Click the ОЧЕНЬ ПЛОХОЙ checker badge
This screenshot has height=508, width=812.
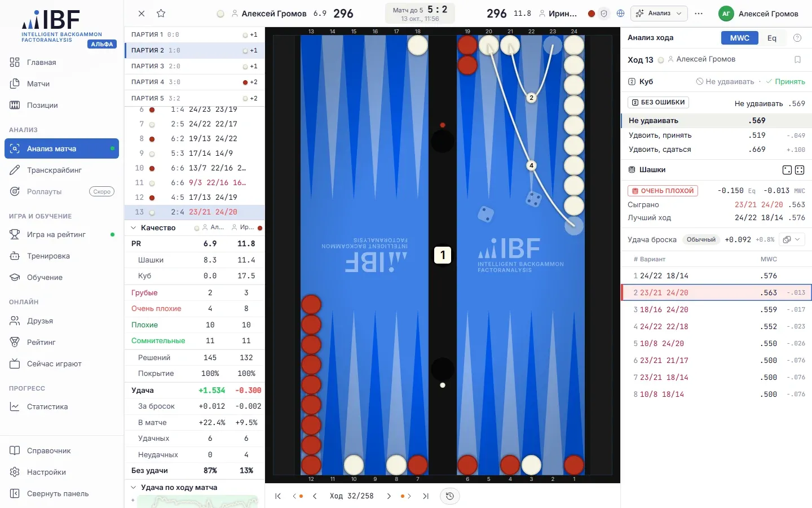pos(663,191)
